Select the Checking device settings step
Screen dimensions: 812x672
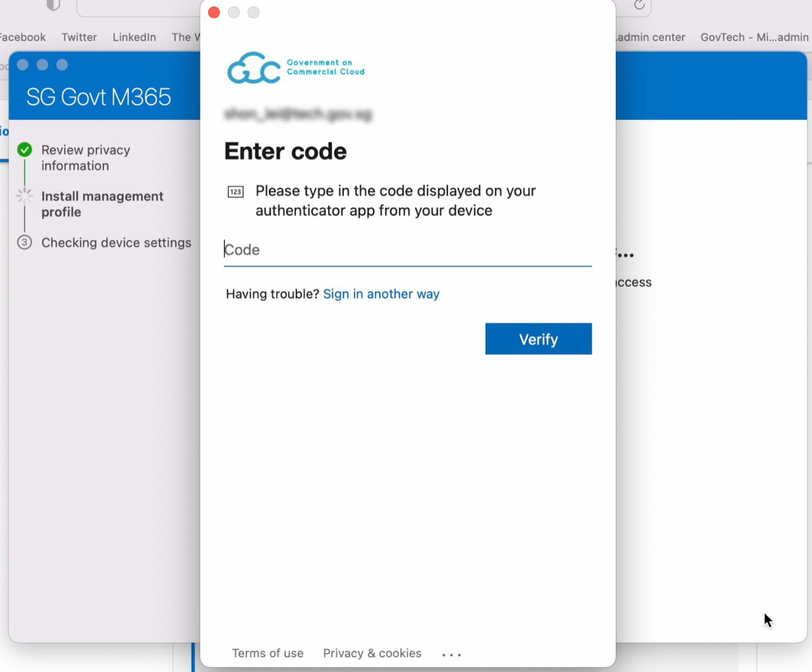tap(116, 243)
